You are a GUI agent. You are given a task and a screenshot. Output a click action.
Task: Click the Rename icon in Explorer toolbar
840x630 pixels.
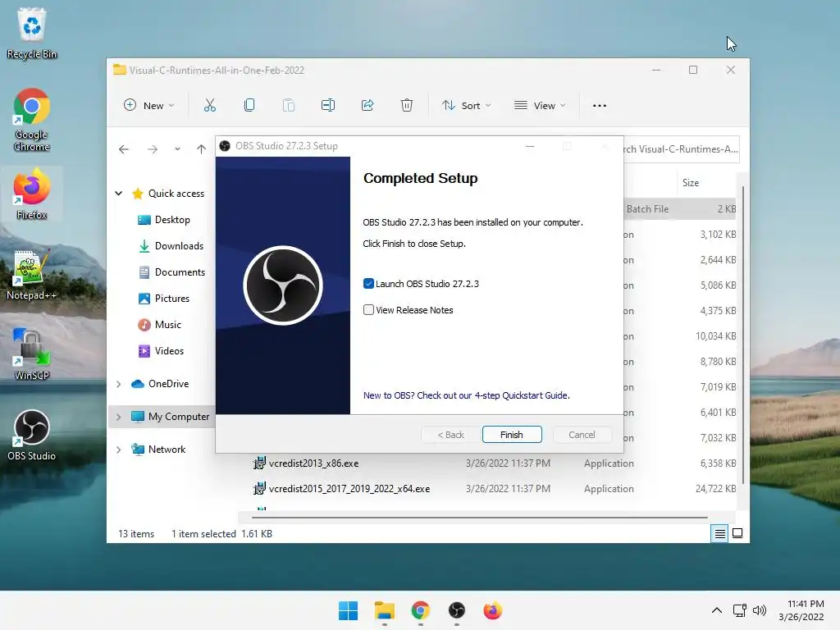(x=328, y=106)
